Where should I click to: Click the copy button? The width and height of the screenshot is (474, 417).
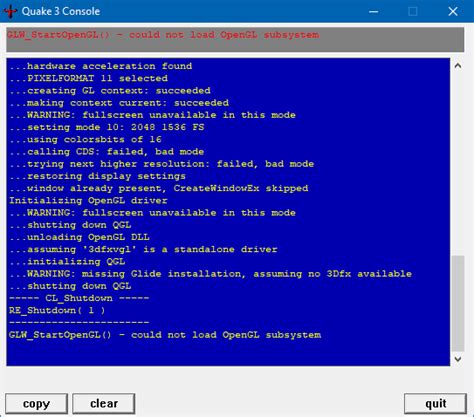click(37, 403)
